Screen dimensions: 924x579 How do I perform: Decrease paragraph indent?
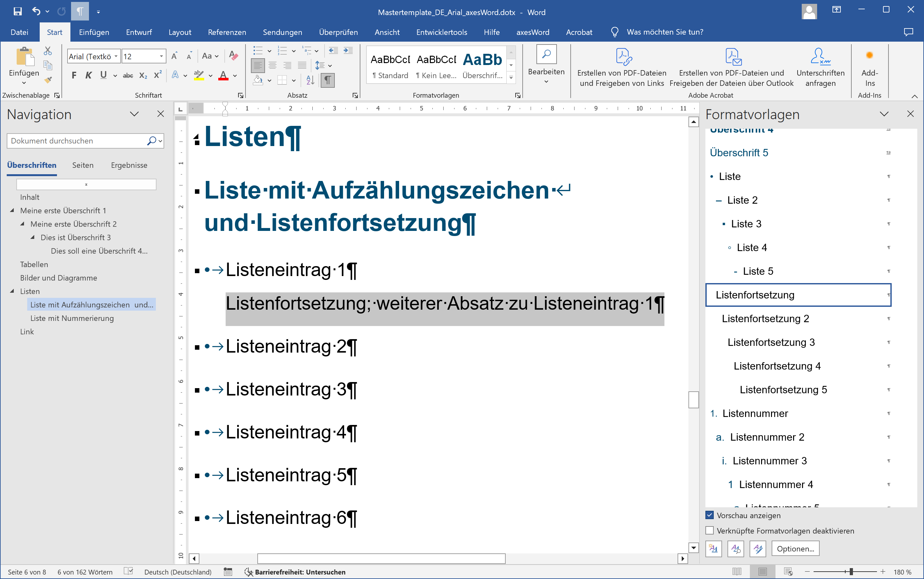click(333, 51)
